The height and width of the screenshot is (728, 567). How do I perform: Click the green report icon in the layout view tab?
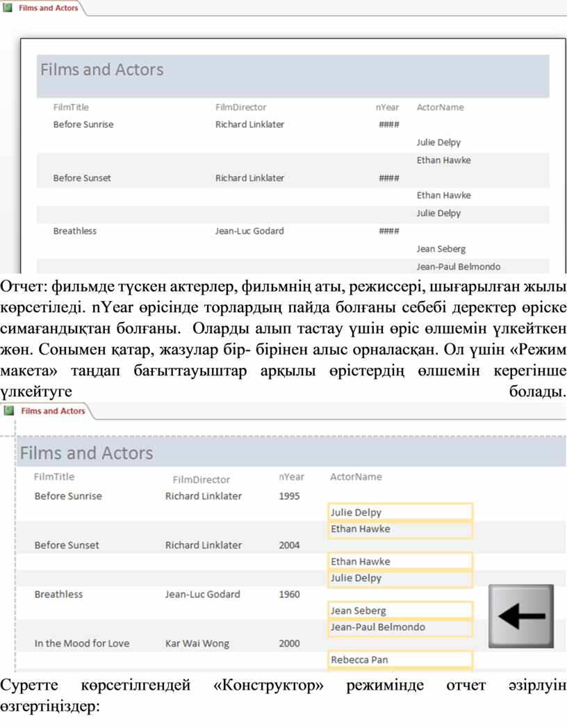[8, 410]
